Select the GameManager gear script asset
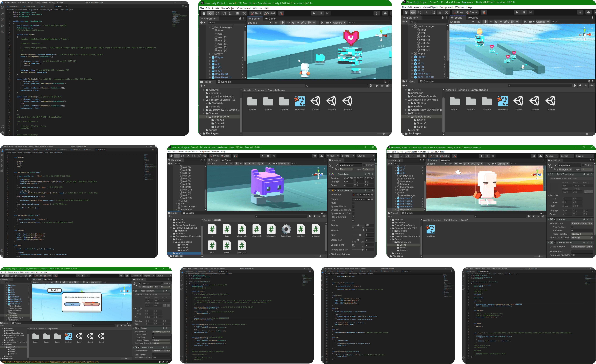This screenshot has height=364, width=596. pyautogui.click(x=286, y=229)
